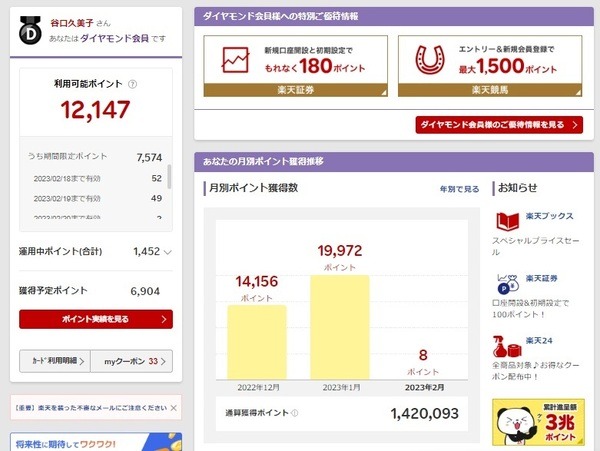This screenshot has height=451, width=600.
Task: Click the user name 谷口久美子
Action: click(x=72, y=23)
